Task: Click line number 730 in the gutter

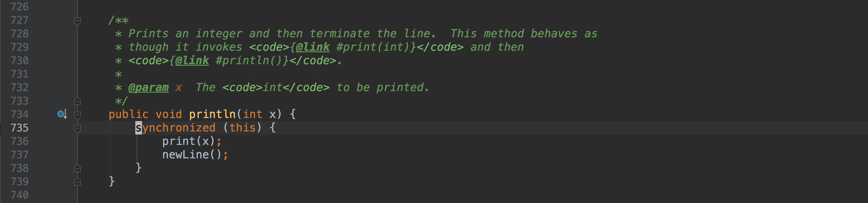Action: pos(20,61)
